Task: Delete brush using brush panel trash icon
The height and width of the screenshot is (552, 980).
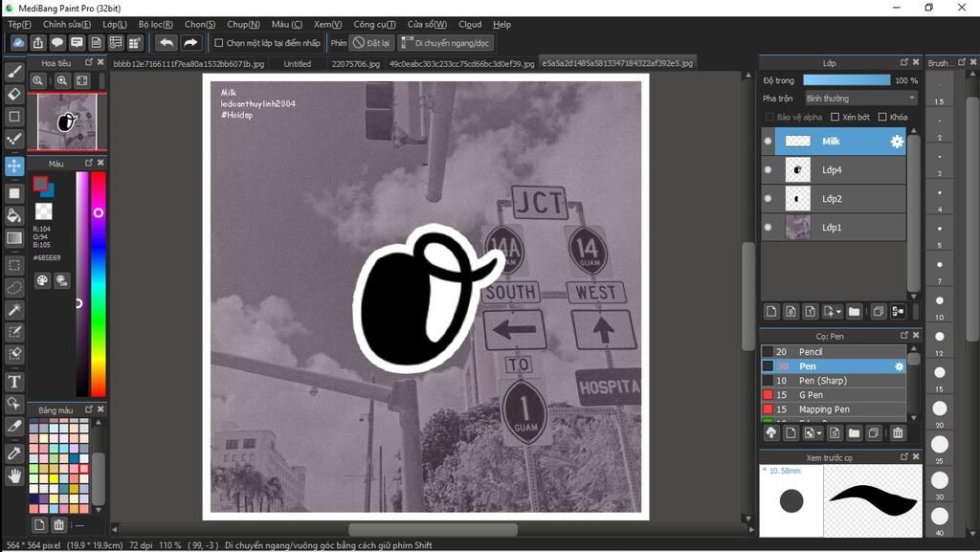Action: point(898,432)
